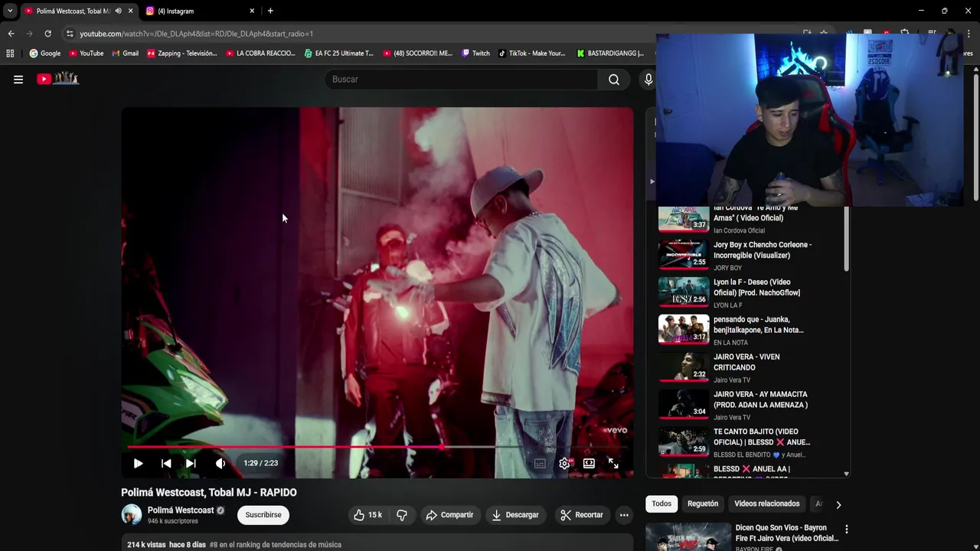Open options for Dicen Que Son Vios video

(846, 529)
